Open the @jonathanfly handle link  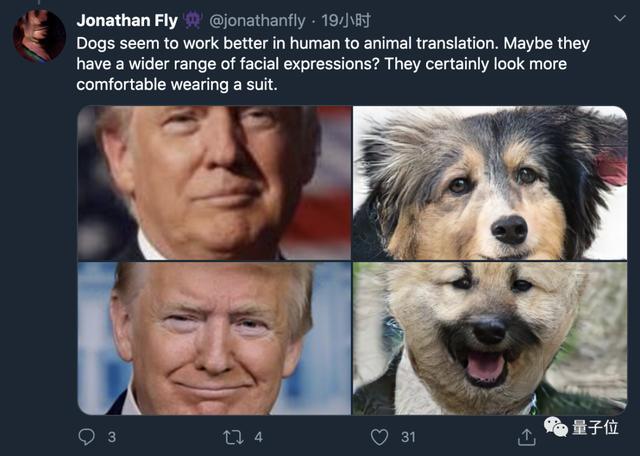[x=257, y=20]
